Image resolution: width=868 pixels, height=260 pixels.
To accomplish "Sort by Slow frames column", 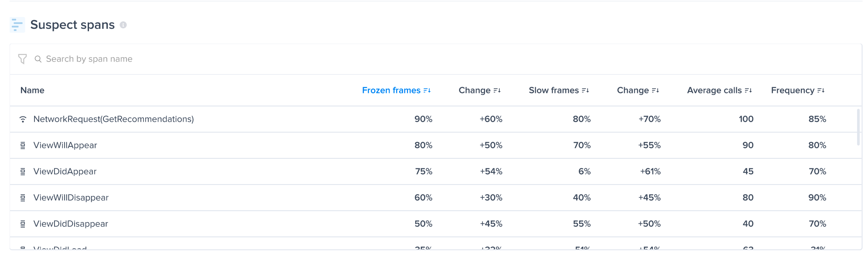I will tap(559, 90).
